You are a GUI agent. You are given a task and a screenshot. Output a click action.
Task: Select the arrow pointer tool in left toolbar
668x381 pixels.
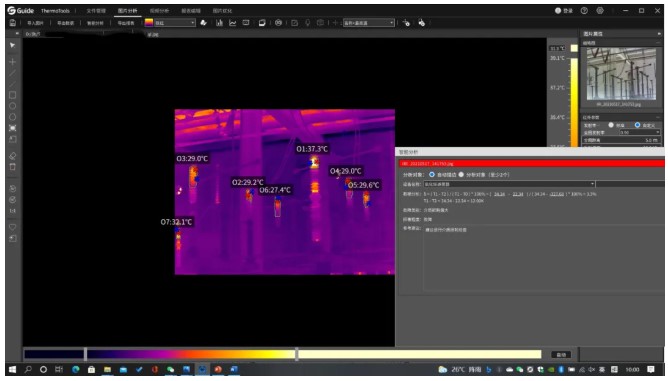12,45
